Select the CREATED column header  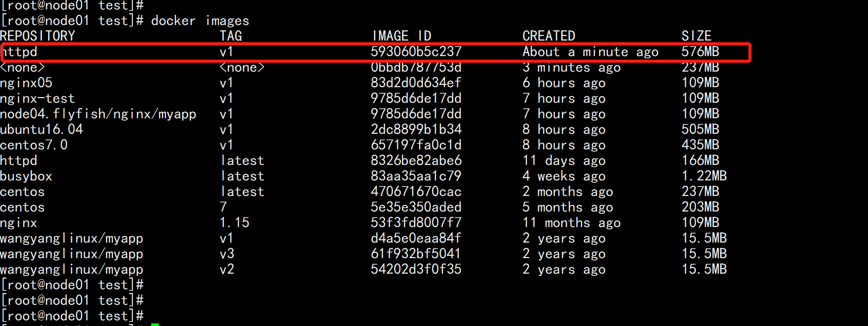pos(549,36)
